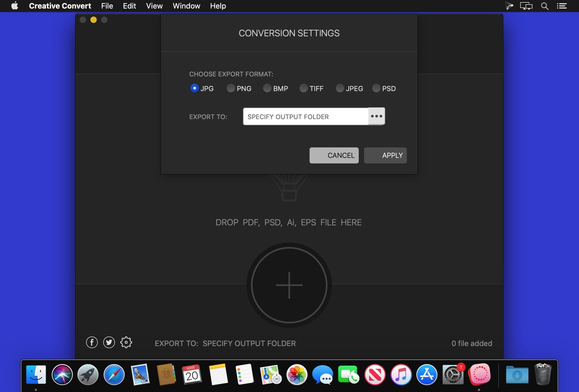Open Photos from the Dock
579x392 pixels.
pyautogui.click(x=297, y=374)
